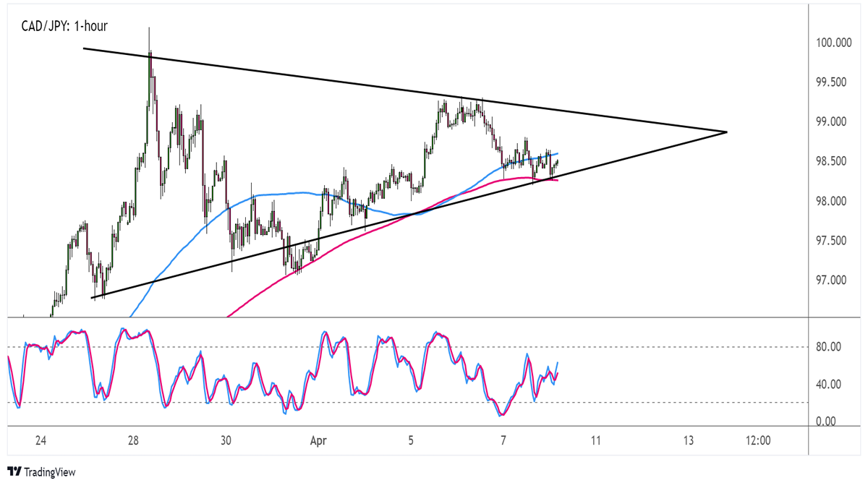The image size is (868, 488).
Task: Click the 97.000 price axis label
Action: click(833, 280)
